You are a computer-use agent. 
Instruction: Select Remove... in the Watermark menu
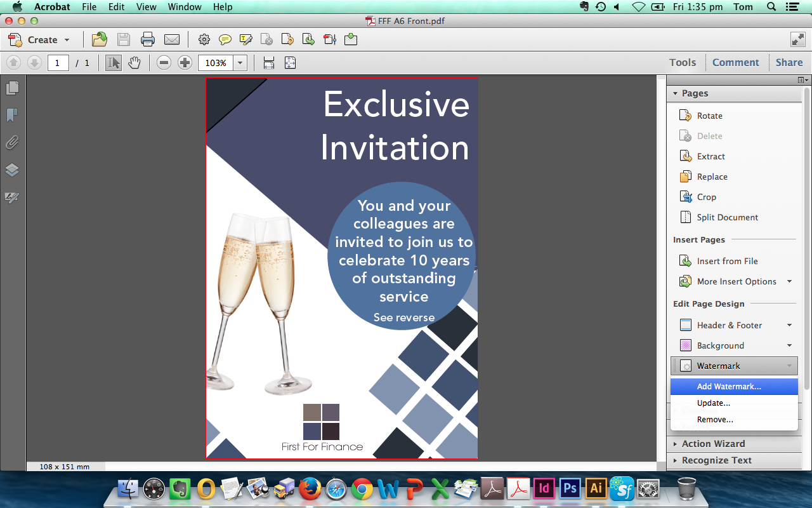click(715, 420)
